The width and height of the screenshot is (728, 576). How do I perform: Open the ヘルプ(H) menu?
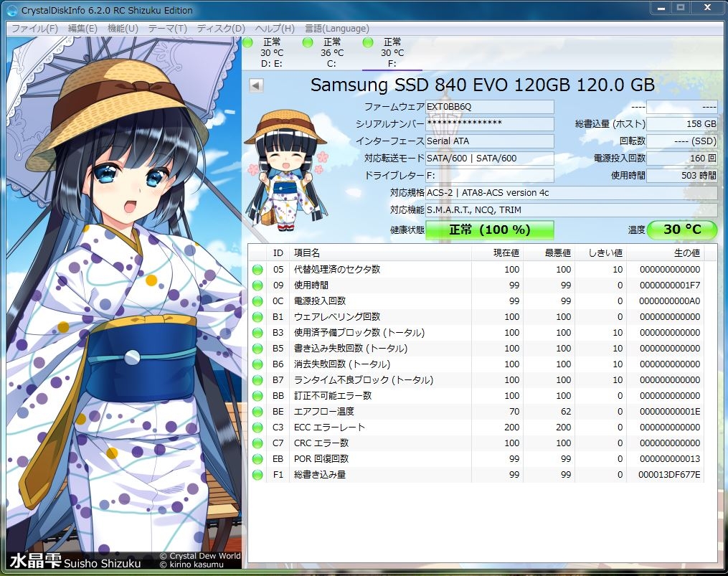click(x=275, y=29)
